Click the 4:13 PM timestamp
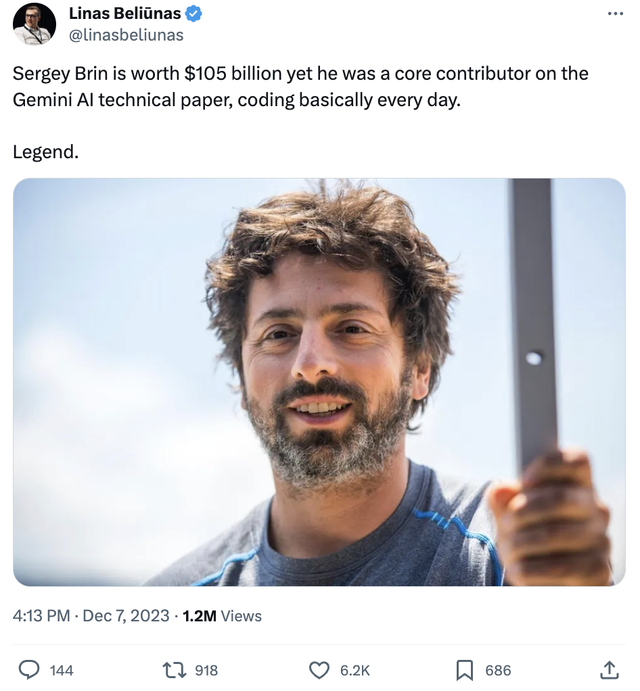Screen dimensions: 640x691 click(41, 616)
